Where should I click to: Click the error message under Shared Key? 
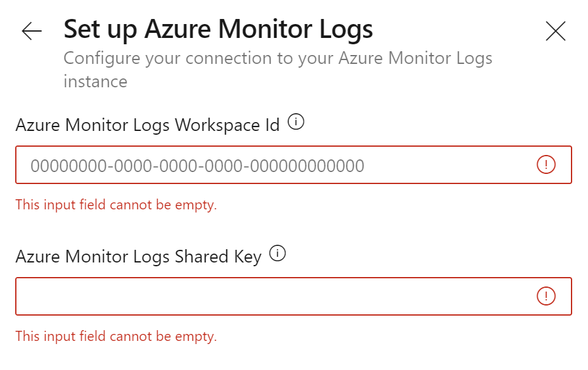116,336
